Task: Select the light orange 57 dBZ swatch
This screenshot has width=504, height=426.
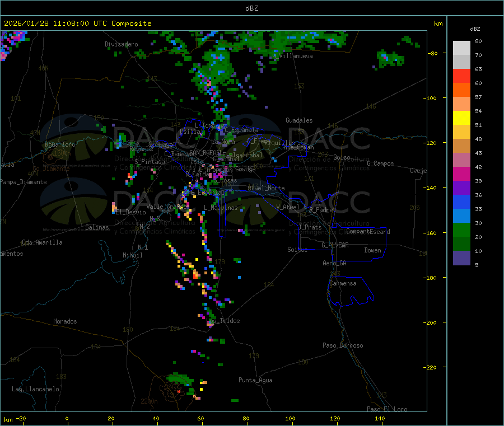Action: point(461,104)
